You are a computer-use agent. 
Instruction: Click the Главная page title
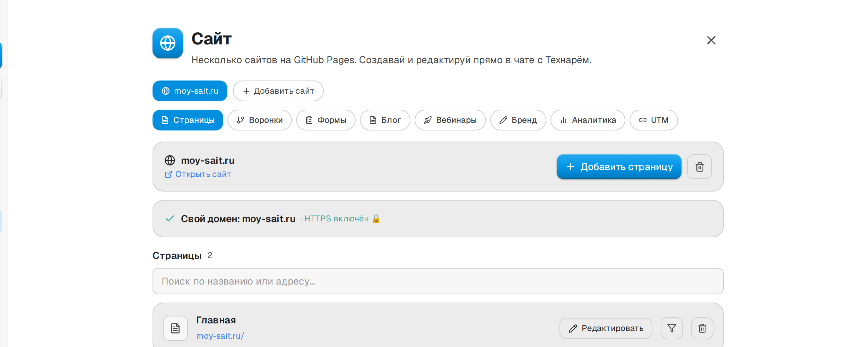(216, 320)
